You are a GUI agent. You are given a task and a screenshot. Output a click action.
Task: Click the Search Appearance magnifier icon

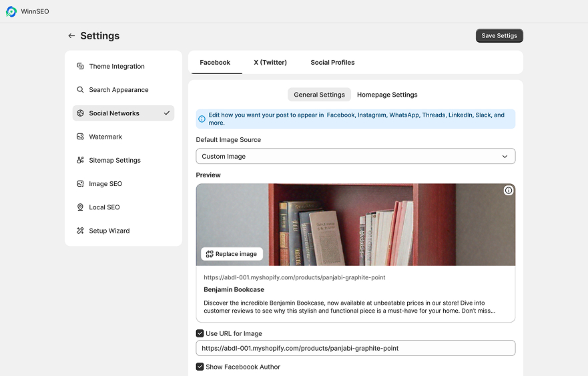pyautogui.click(x=80, y=90)
